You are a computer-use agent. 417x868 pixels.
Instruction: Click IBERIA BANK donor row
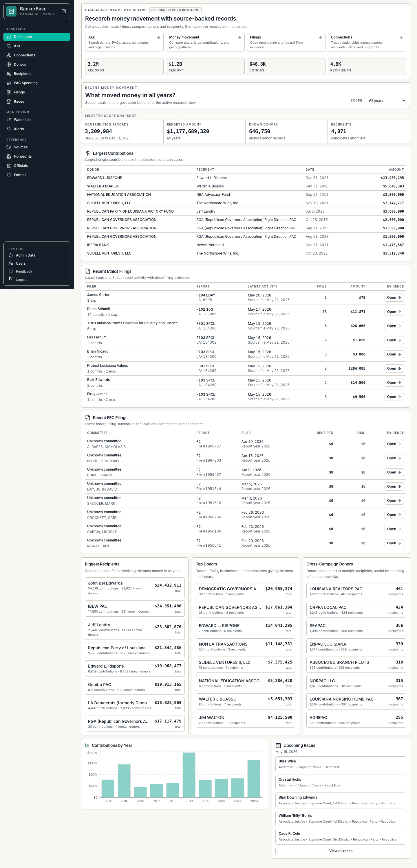(245, 245)
